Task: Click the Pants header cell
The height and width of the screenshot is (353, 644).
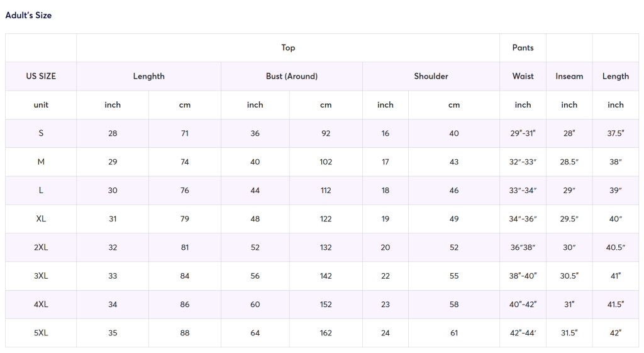Action: (x=523, y=48)
